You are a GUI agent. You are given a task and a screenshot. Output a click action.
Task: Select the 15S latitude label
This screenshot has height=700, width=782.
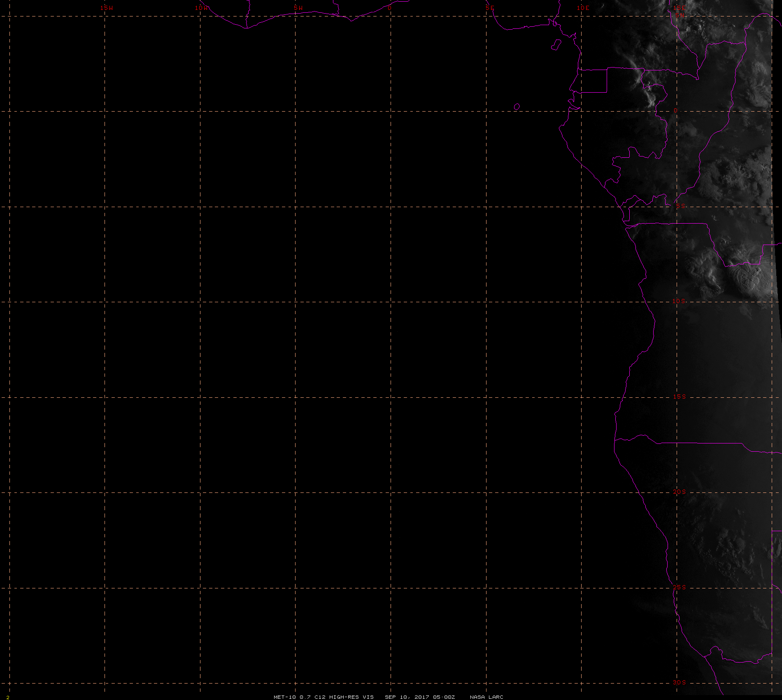(x=680, y=397)
